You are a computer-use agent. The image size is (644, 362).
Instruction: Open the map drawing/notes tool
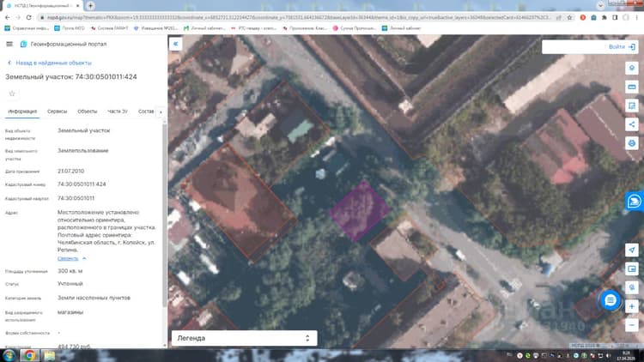coord(632,106)
